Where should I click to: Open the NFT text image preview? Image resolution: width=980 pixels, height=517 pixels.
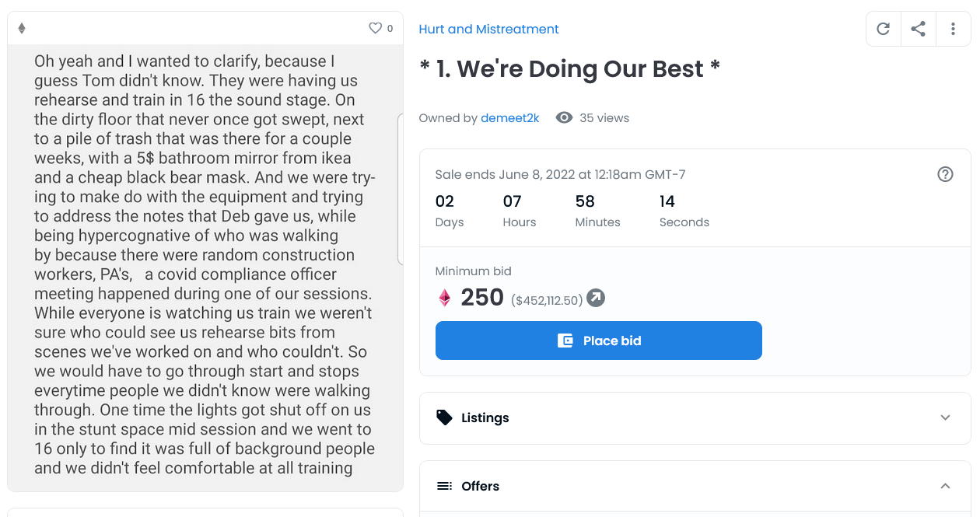pyautogui.click(x=205, y=264)
